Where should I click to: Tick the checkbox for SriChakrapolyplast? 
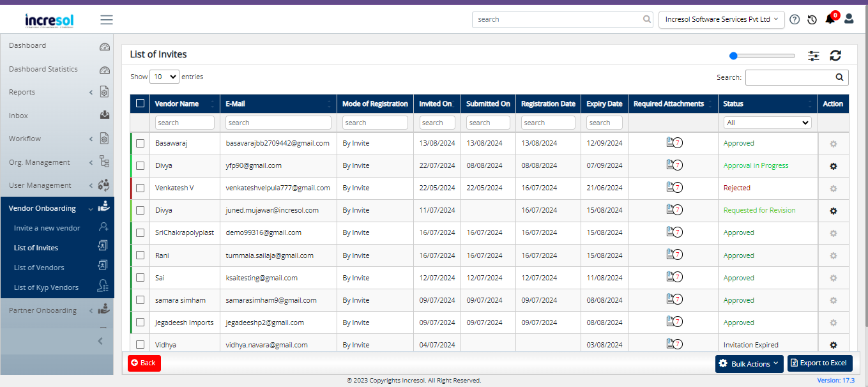click(141, 233)
